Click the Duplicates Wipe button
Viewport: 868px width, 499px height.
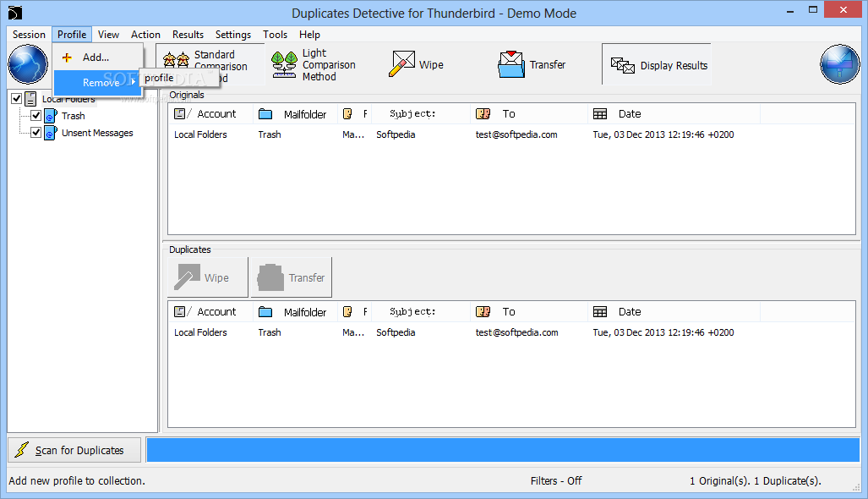208,277
